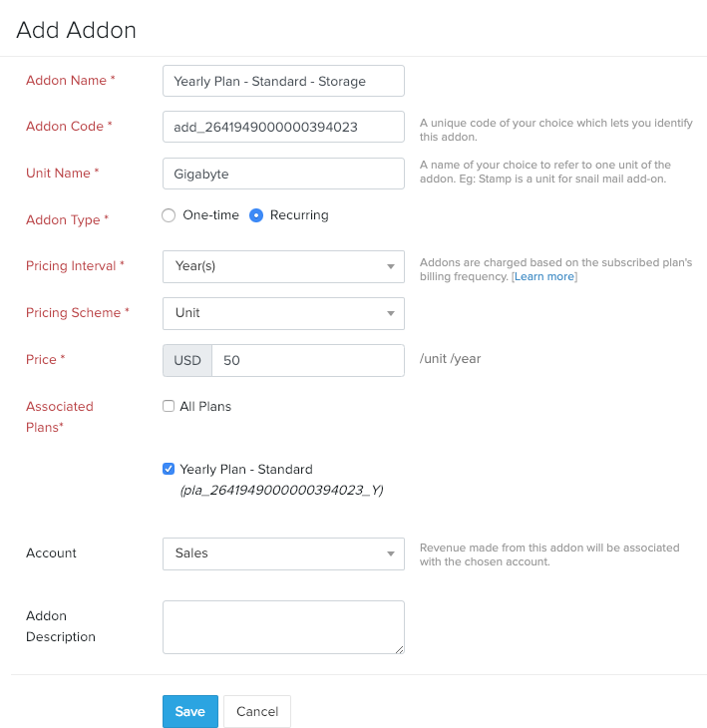Screen dimensions: 707x728
Task: Click the Cancel button
Action: point(257,711)
